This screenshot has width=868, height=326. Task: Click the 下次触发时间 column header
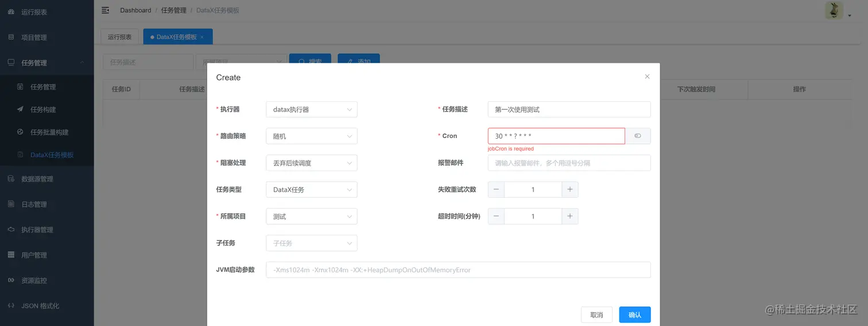click(x=696, y=89)
